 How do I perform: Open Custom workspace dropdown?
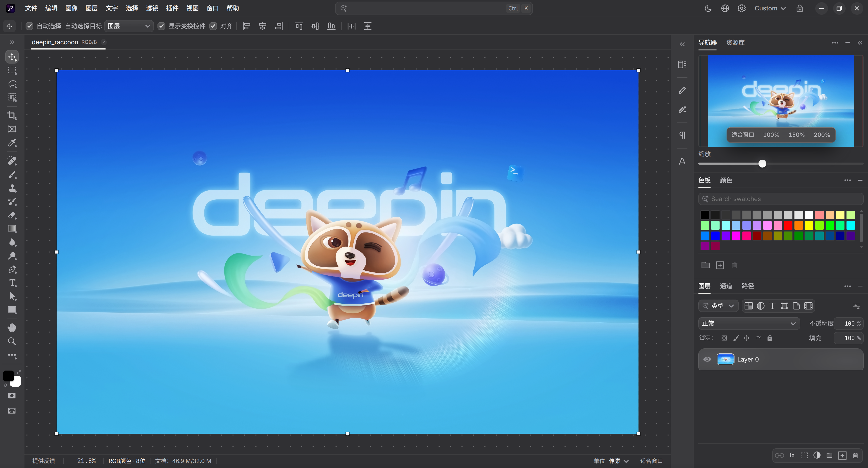pos(770,8)
